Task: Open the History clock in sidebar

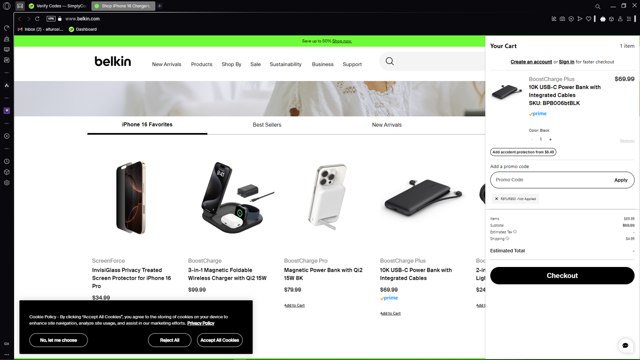Action: click(7, 162)
